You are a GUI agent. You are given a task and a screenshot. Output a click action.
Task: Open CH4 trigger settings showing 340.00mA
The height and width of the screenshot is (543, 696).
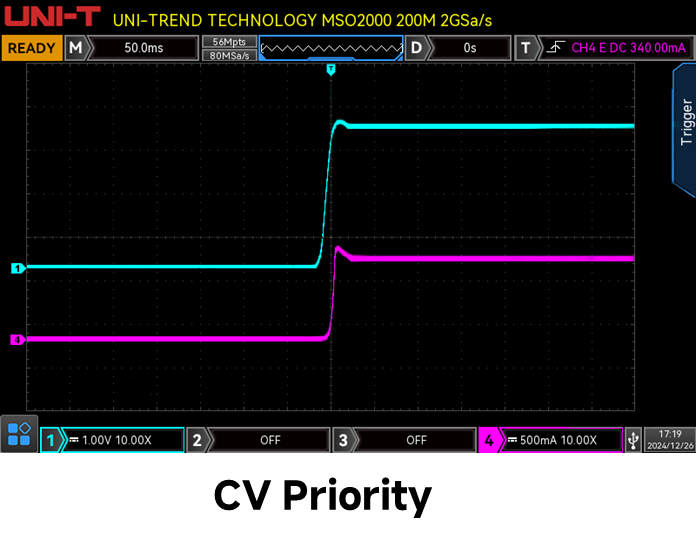[617, 47]
